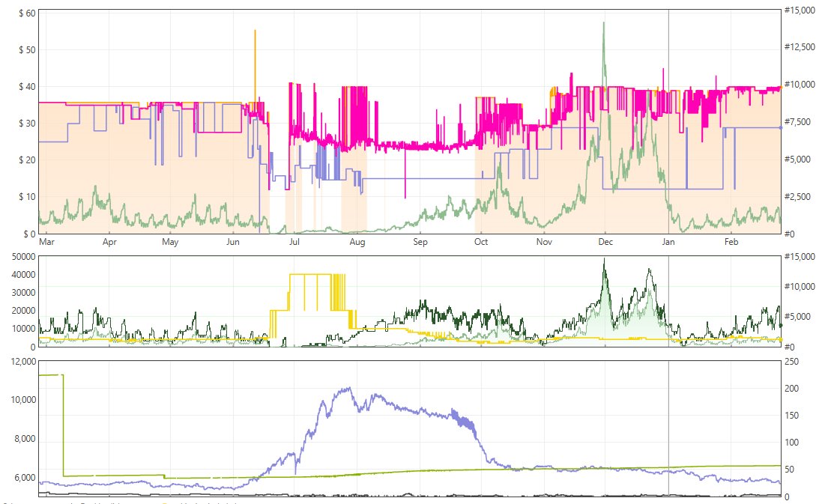This screenshot has height=504, width=822.
Task: Click the Oct month label
Action: (x=481, y=242)
